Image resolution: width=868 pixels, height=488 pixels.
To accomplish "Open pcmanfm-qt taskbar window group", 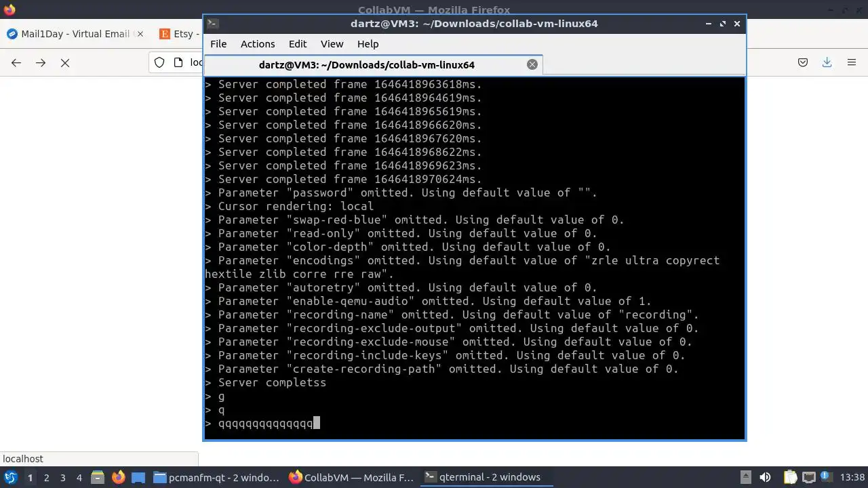I will (217, 477).
